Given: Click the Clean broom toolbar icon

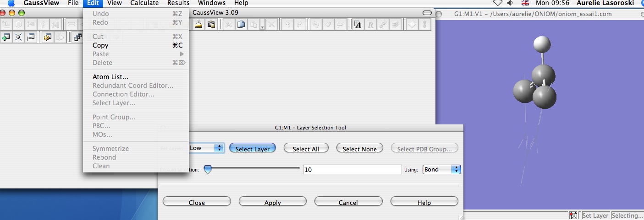Looking at the screenshot, I should tap(328, 24).
